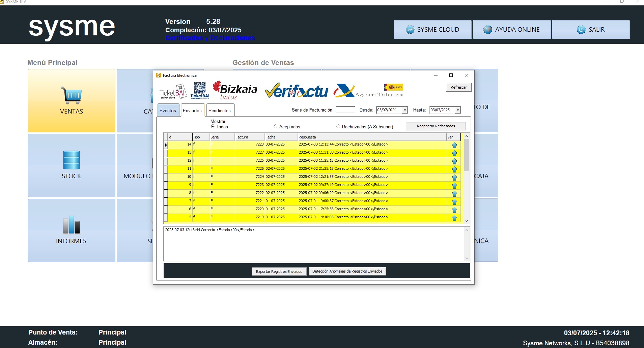Switch to the Pendientes tab
This screenshot has width=644, height=348.
[x=220, y=110]
